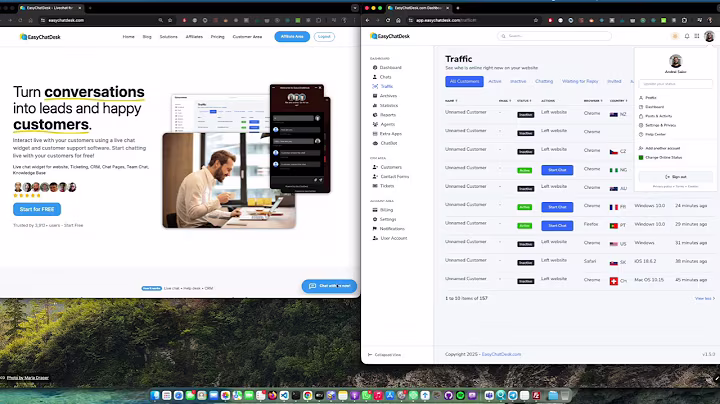Screen dimensions: 720x404
Task: Open the left browser's tab list dropdown
Action: pos(354,8)
